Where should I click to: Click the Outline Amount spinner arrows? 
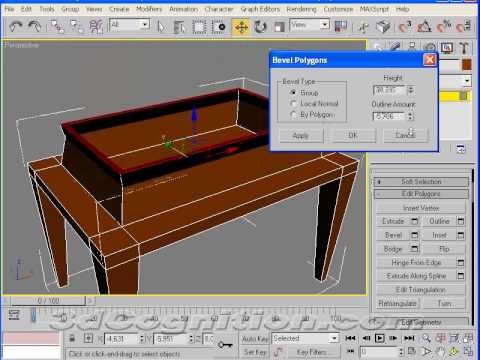click(x=411, y=116)
